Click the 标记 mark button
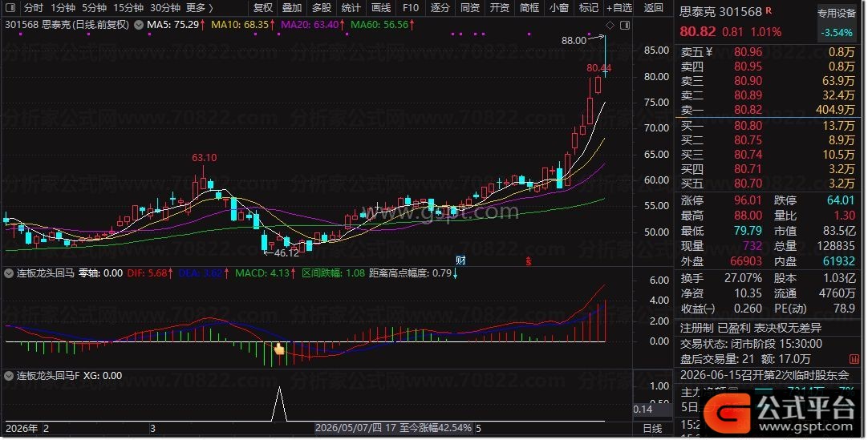Image resolution: width=868 pixels, height=440 pixels. 589,8
